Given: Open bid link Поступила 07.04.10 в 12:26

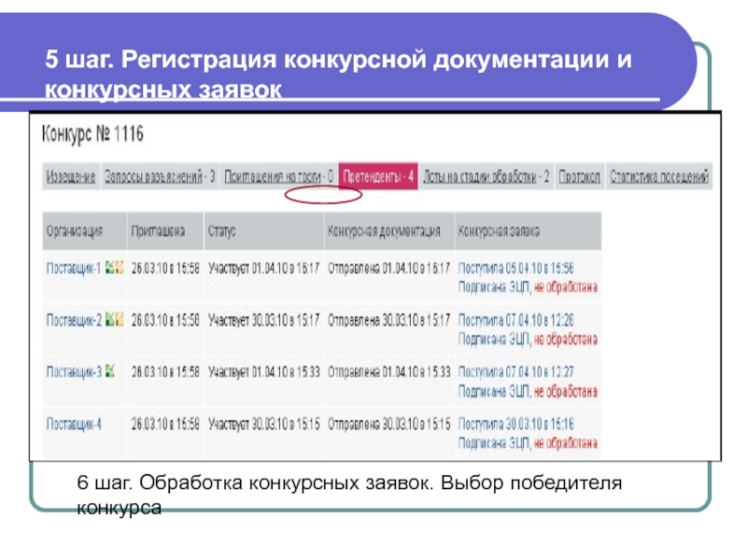Looking at the screenshot, I should [516, 320].
